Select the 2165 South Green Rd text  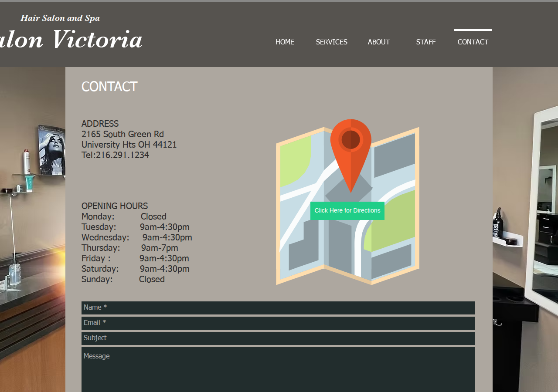click(x=122, y=134)
